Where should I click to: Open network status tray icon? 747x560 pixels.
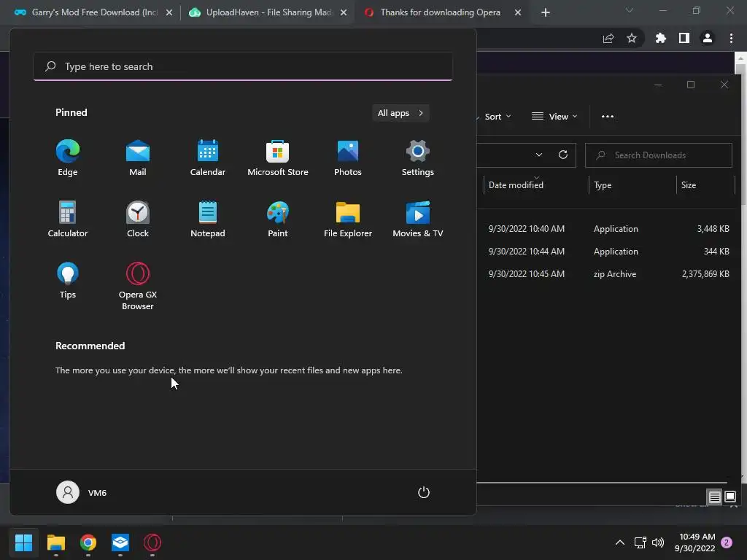click(640, 542)
